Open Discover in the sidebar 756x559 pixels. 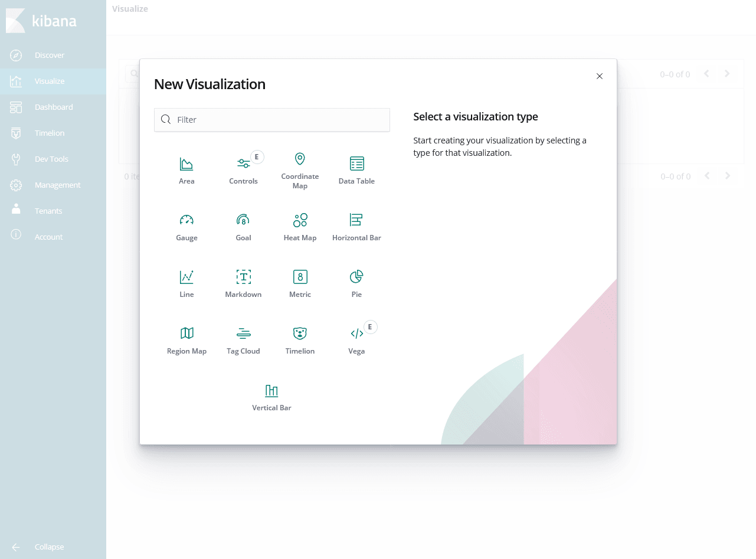[x=50, y=55]
